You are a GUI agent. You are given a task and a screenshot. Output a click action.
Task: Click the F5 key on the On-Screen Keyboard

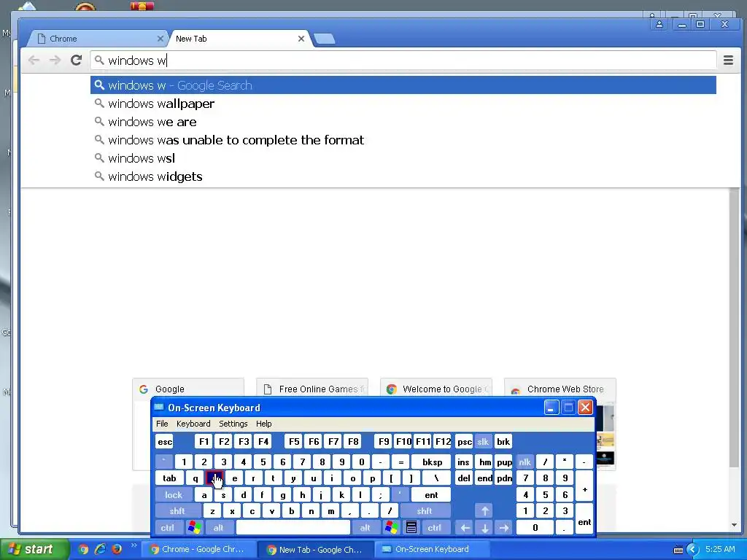[x=294, y=441]
